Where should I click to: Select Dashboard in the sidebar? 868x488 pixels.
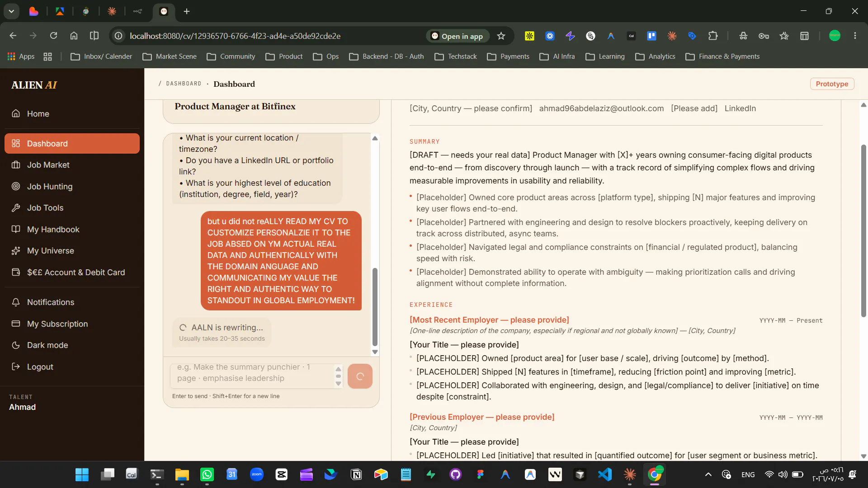72,144
